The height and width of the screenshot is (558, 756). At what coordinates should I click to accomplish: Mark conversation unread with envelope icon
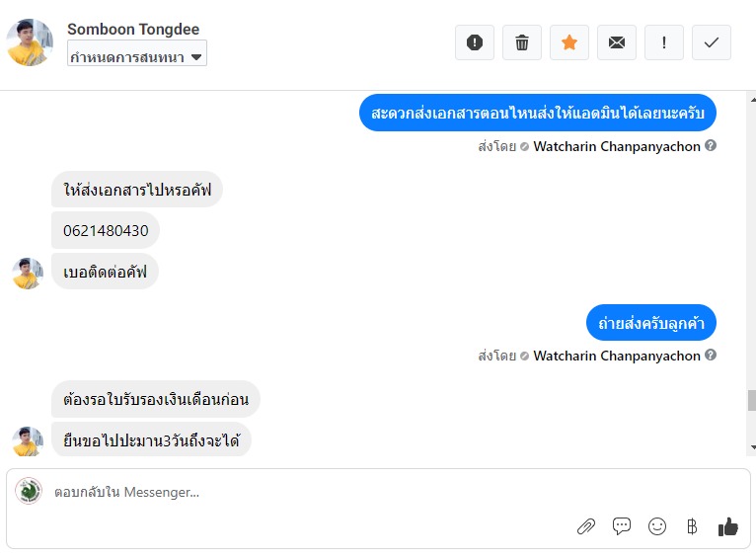[x=617, y=42]
